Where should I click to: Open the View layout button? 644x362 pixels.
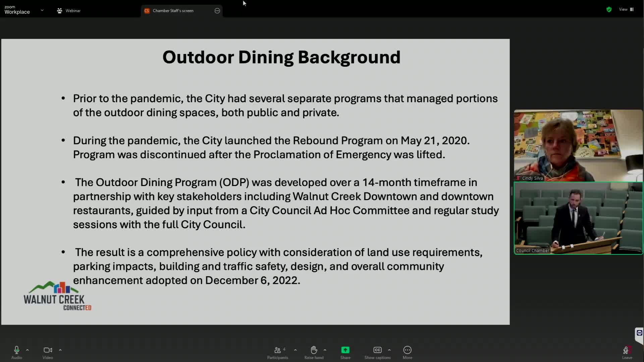click(x=626, y=9)
